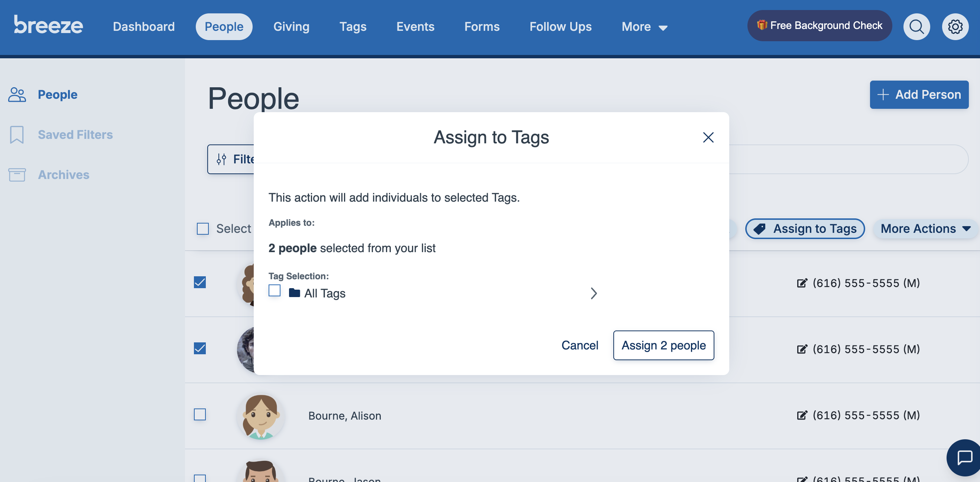The height and width of the screenshot is (482, 980).
Task: Open Archives in sidebar
Action: pos(64,175)
